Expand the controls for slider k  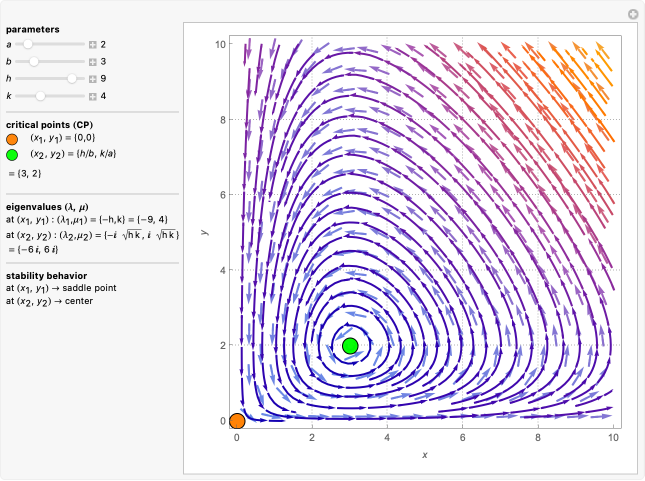92,96
